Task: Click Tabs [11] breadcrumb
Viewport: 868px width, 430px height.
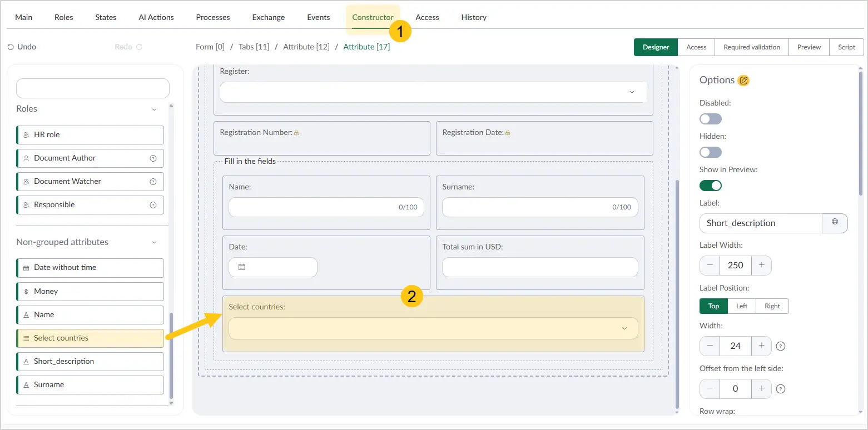Action: point(254,47)
